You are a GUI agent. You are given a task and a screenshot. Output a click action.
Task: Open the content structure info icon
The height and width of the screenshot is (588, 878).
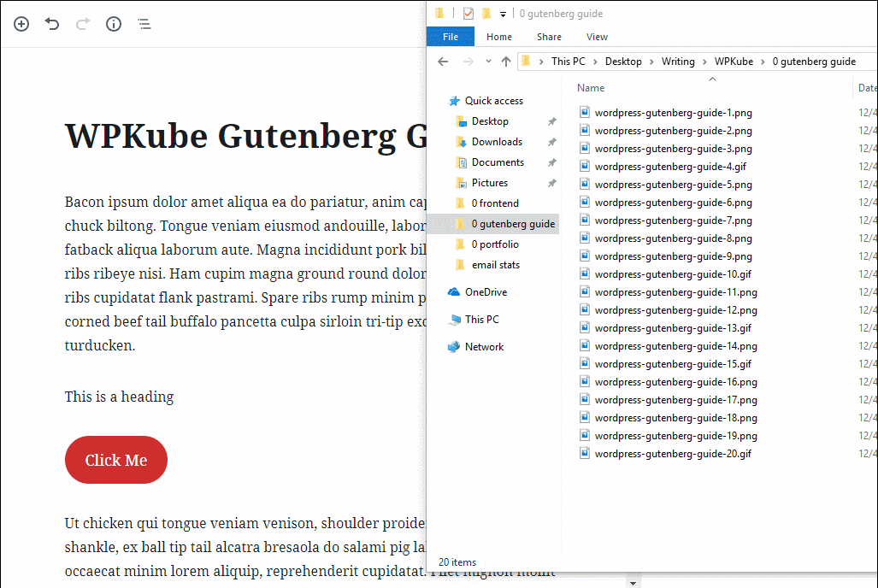tap(114, 24)
